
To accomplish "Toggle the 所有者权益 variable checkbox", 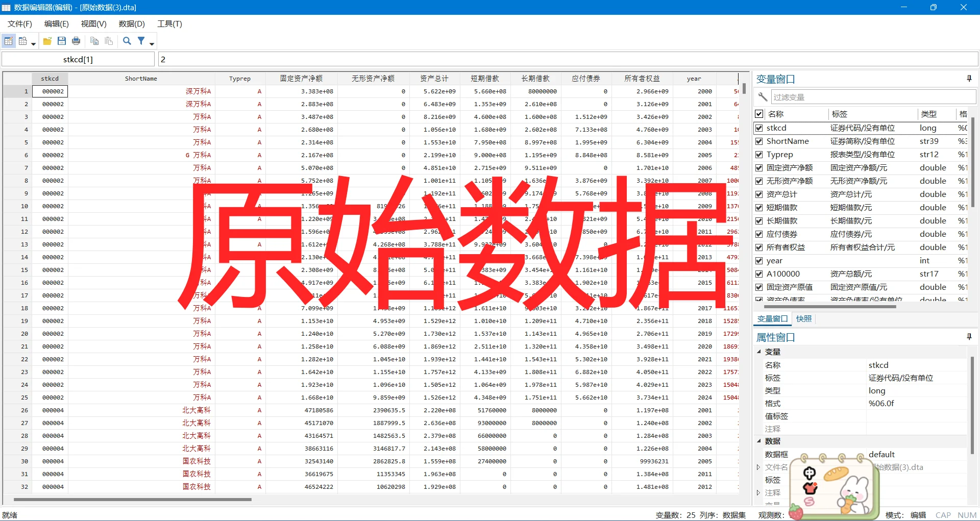I will (759, 247).
